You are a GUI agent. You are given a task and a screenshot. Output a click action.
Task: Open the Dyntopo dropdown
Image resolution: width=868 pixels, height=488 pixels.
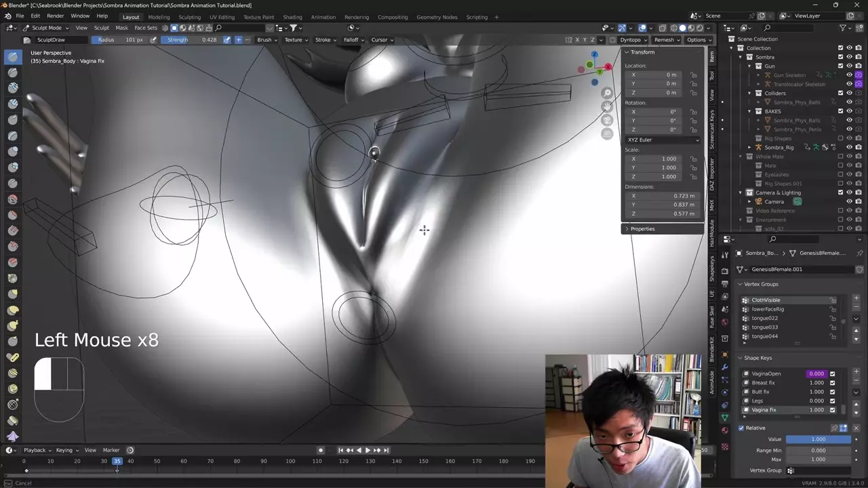[x=633, y=40]
